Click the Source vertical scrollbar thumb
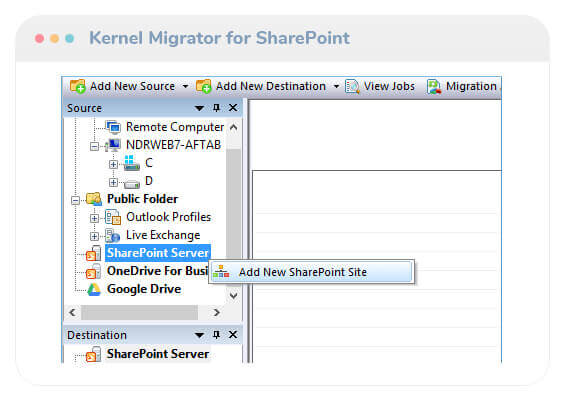565x401 pixels. pos(233,205)
